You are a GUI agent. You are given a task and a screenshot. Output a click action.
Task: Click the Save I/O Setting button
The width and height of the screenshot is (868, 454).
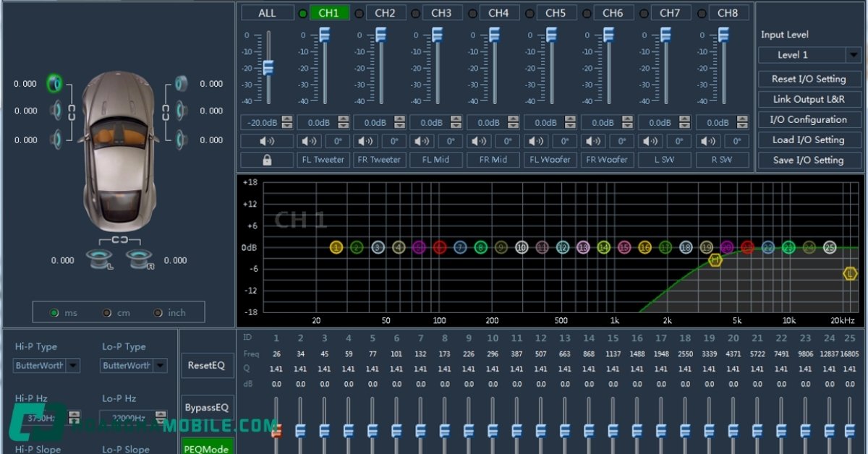[809, 160]
